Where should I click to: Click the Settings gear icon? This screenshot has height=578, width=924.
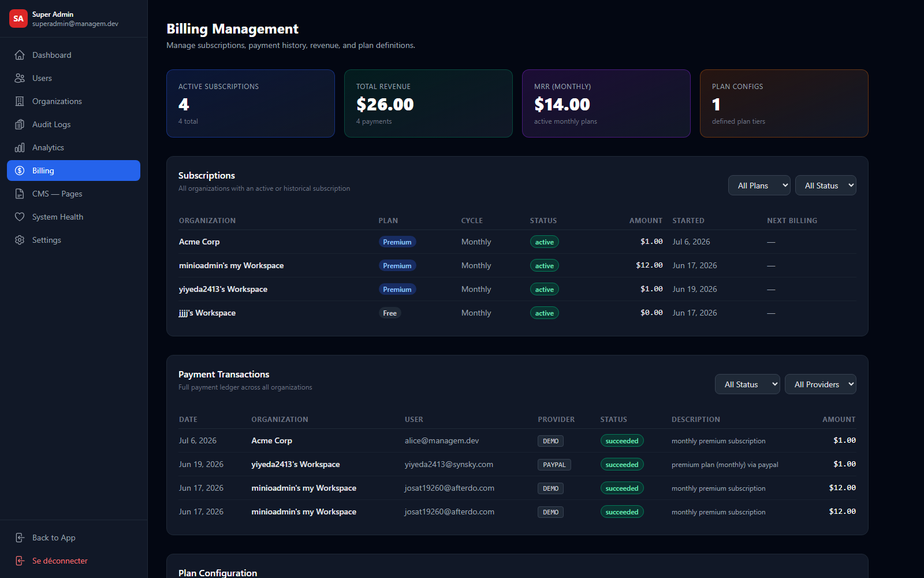[20, 240]
